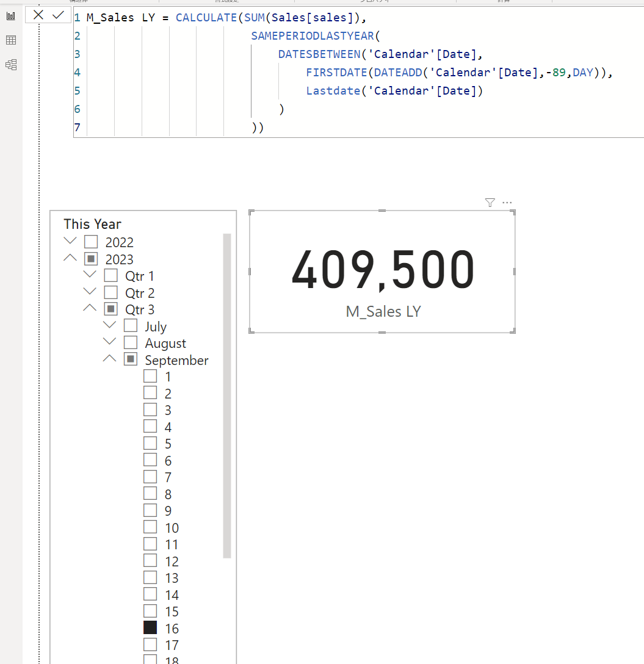Open the Model relationships view icon
Image resolution: width=644 pixels, height=664 pixels.
pyautogui.click(x=11, y=65)
